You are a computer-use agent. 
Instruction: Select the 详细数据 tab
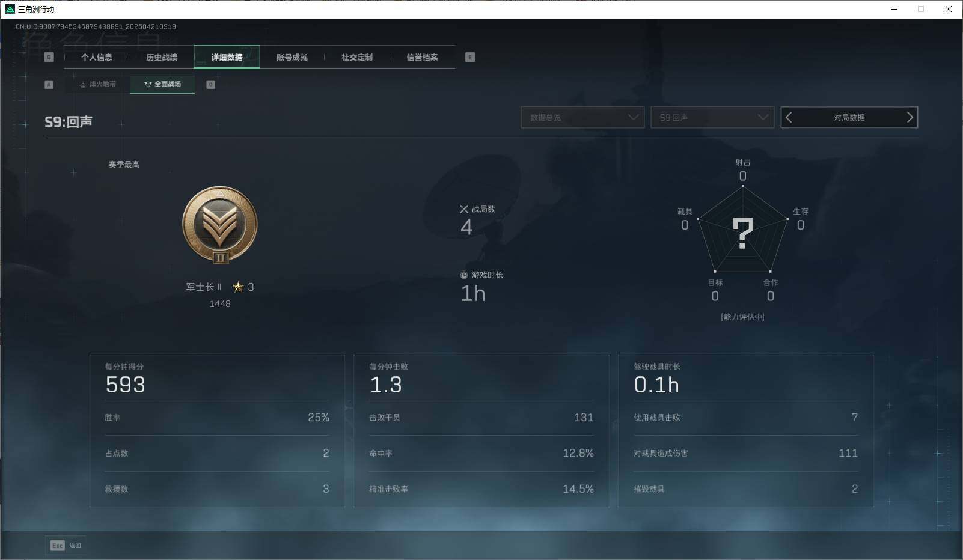(227, 57)
